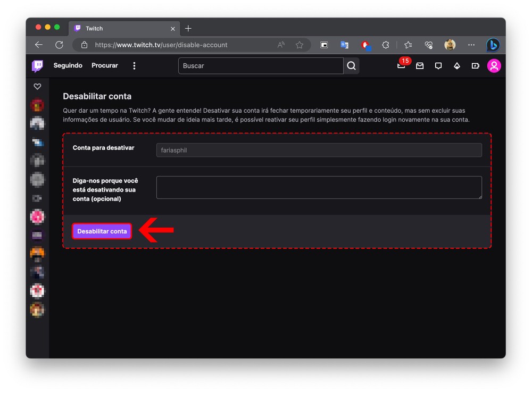This screenshot has height=393, width=532.
Task: Click the followed channels heart icon
Action: (37, 87)
